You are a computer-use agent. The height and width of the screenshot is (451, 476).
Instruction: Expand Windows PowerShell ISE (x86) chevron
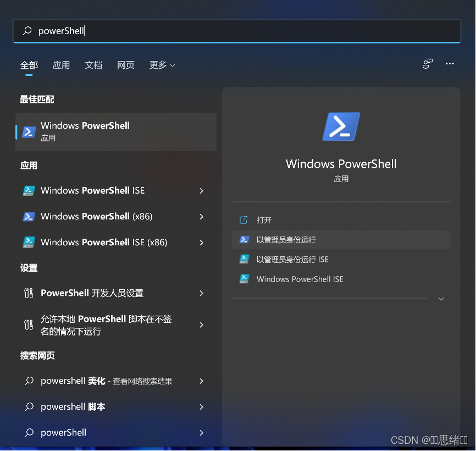point(202,243)
